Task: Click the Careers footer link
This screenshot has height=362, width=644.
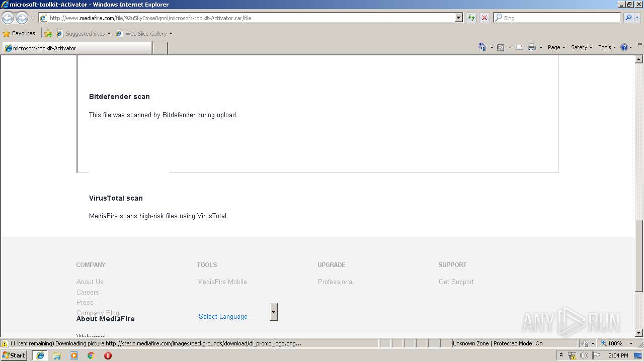Action: click(88, 293)
